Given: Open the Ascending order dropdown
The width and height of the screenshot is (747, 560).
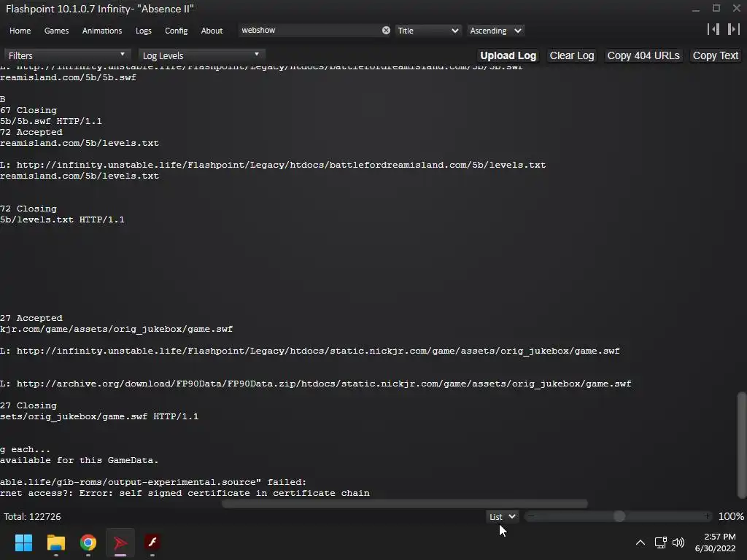Looking at the screenshot, I should coord(495,31).
